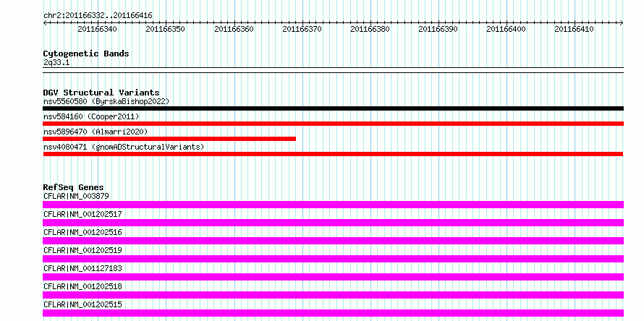Open CFLAR|NM_001202515 transcript label

82,304
